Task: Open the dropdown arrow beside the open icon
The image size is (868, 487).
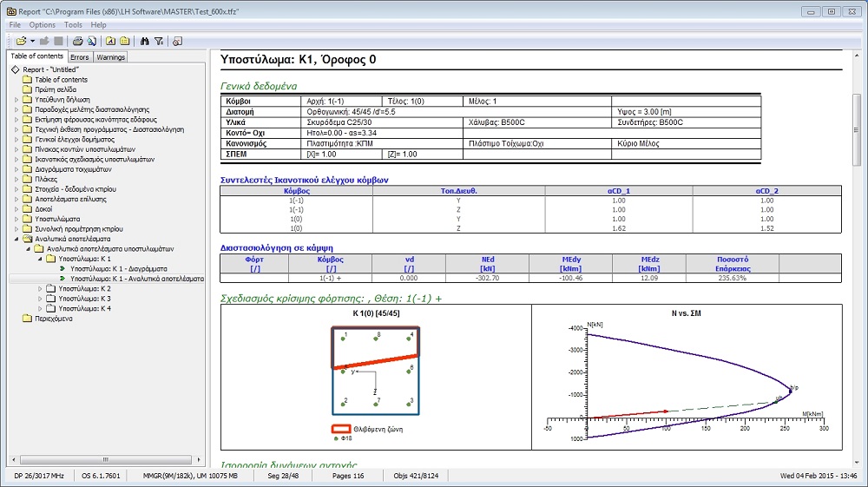Action: (x=32, y=41)
